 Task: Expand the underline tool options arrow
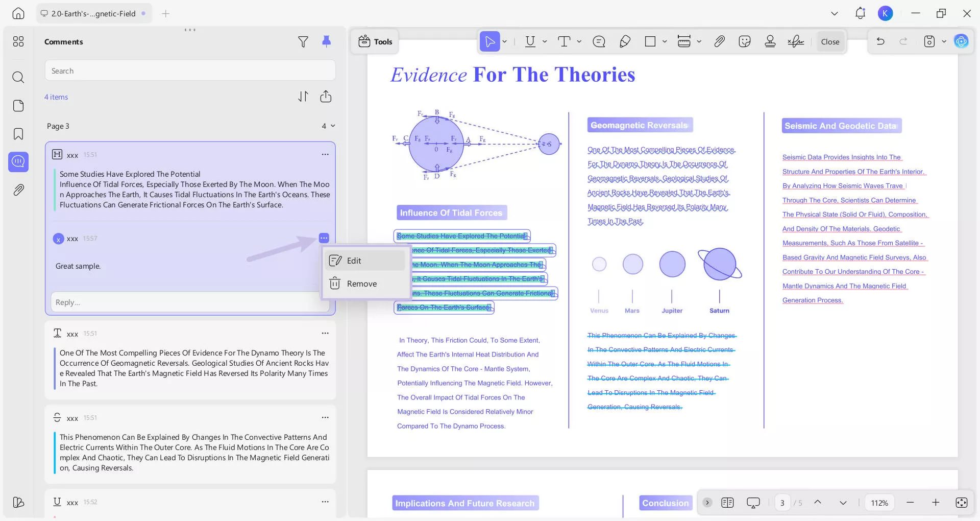(545, 42)
